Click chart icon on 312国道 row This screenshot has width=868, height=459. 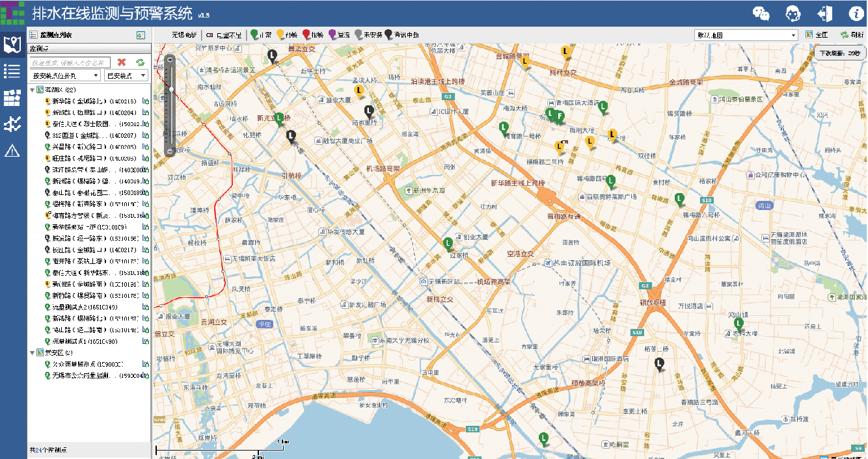coord(146,135)
